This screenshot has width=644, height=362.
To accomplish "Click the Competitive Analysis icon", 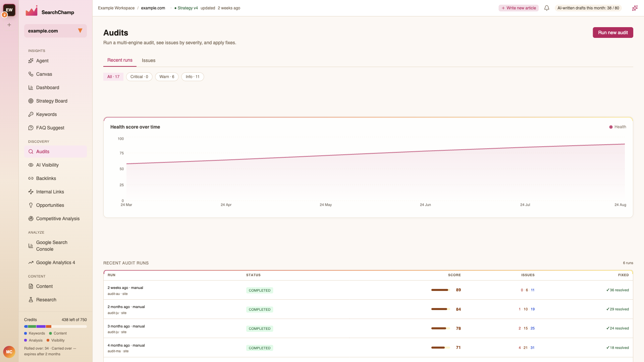I will click(x=31, y=219).
